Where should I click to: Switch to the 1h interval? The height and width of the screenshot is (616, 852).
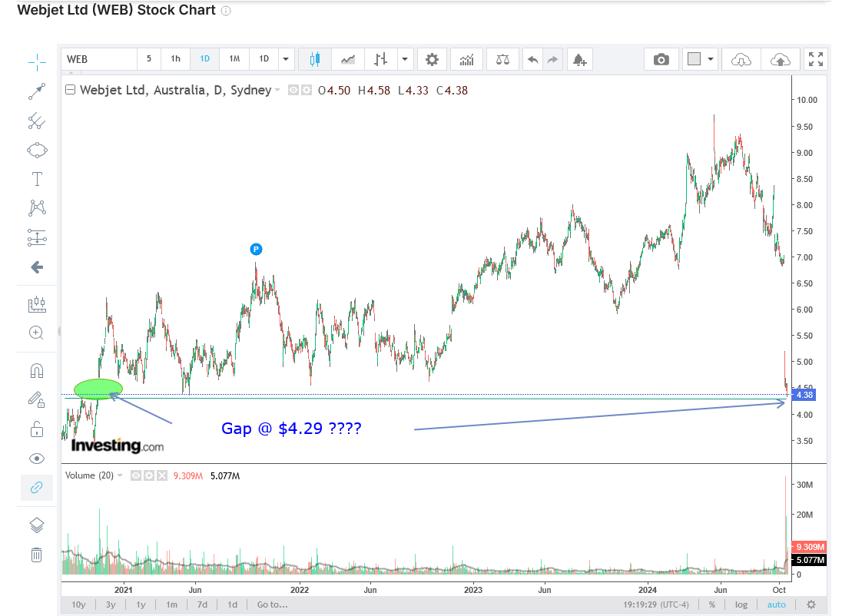pyautogui.click(x=175, y=58)
